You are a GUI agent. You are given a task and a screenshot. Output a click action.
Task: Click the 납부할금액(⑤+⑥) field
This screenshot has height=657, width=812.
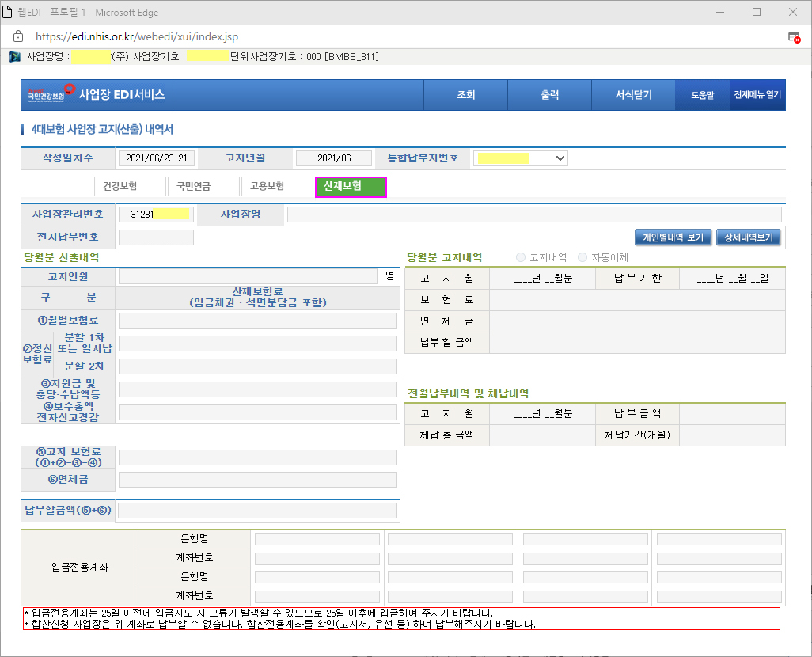point(257,511)
